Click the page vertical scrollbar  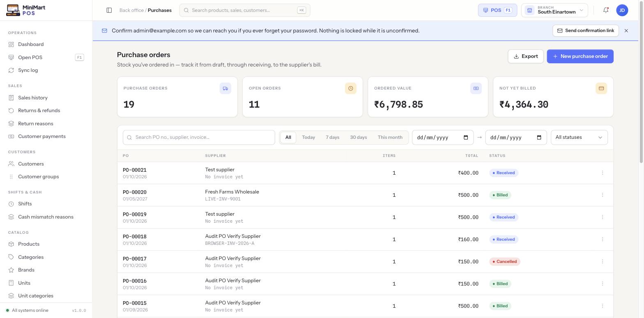coord(642,82)
